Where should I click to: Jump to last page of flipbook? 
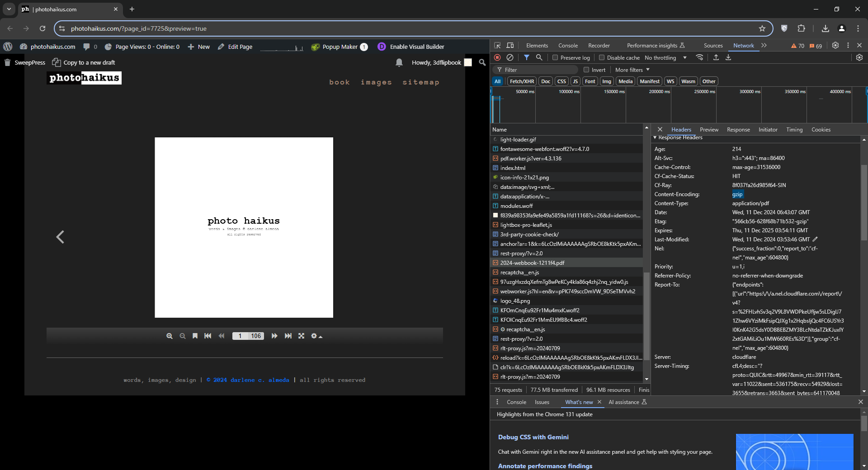(x=288, y=336)
